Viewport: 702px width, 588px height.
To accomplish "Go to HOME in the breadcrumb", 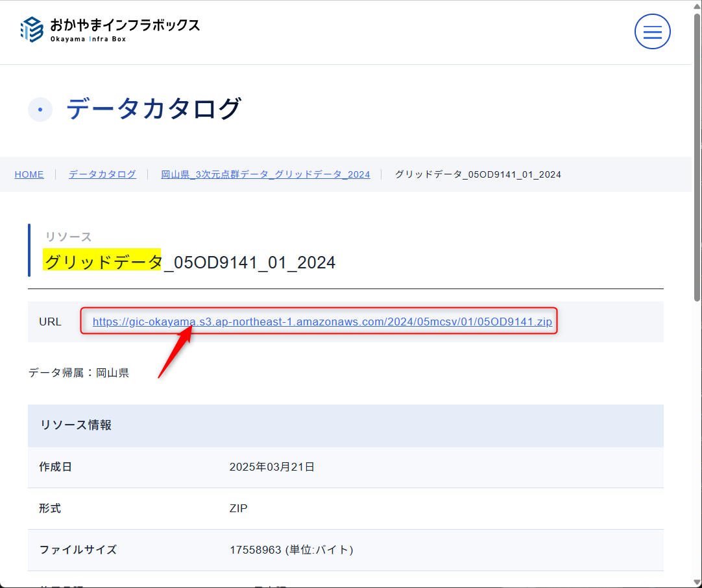I will pyautogui.click(x=29, y=174).
